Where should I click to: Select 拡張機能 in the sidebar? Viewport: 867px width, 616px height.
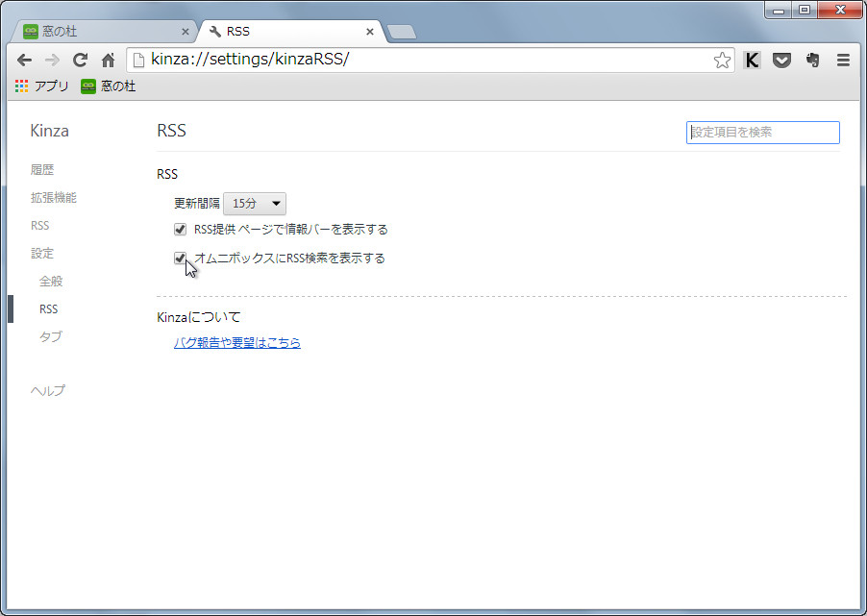click(52, 197)
